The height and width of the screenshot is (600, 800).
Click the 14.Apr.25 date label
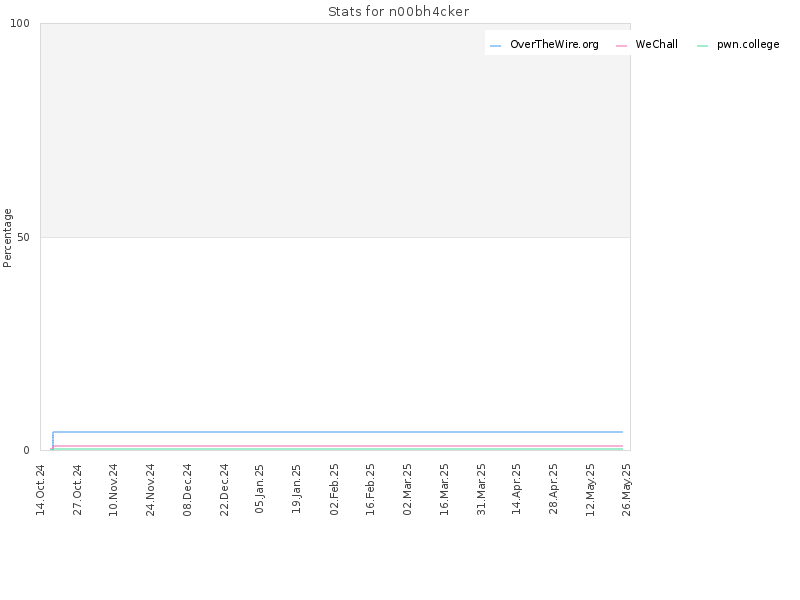pyautogui.click(x=516, y=489)
